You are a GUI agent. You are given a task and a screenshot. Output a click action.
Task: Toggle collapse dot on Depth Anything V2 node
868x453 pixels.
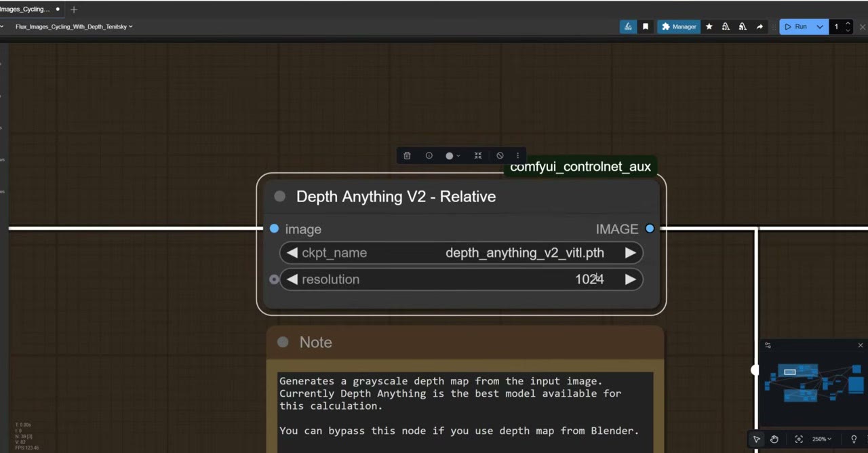280,197
